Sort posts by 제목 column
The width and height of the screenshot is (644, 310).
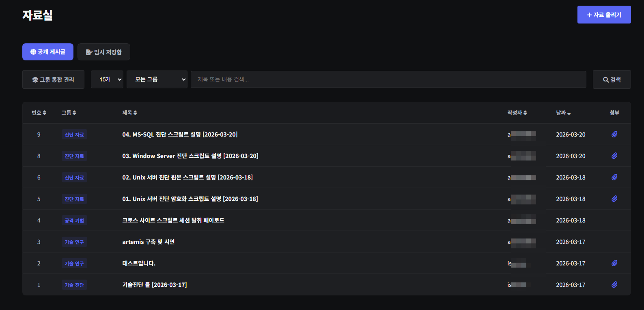pos(129,113)
